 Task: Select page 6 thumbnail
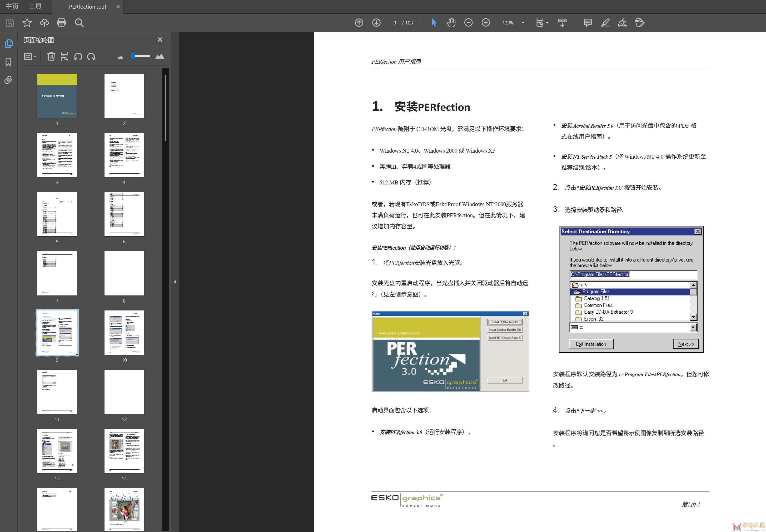pyautogui.click(x=124, y=214)
